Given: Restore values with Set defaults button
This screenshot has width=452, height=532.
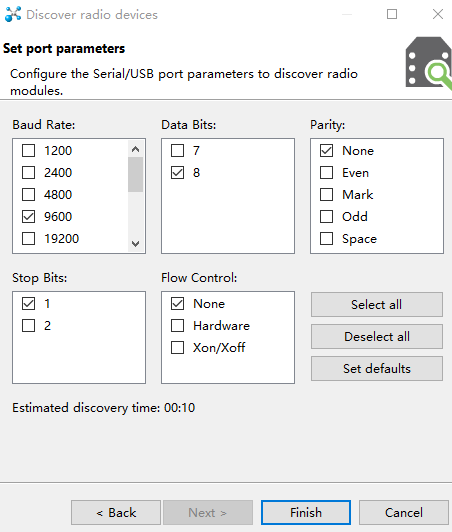Looking at the screenshot, I should 377,368.
